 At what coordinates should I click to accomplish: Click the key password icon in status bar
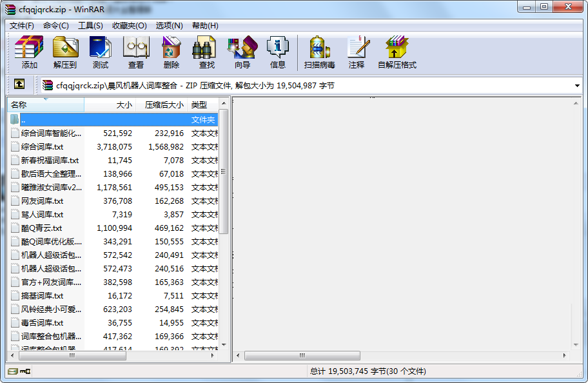[26, 371]
